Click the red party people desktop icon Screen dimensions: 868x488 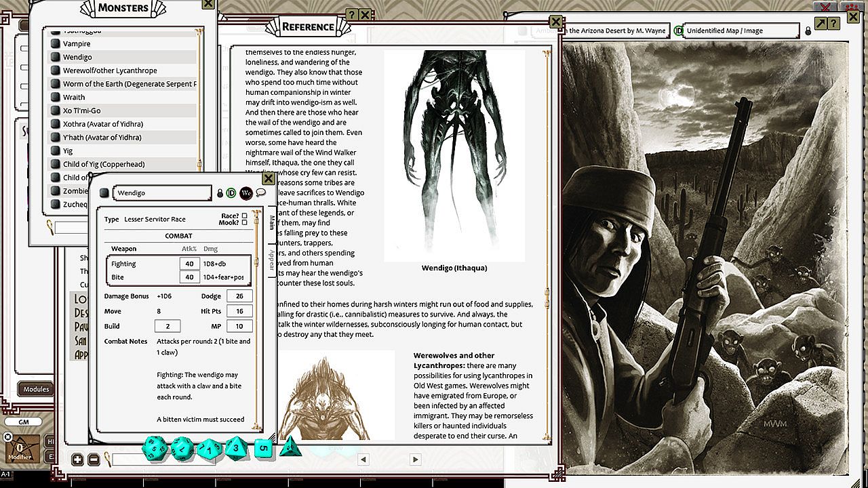coord(852,7)
